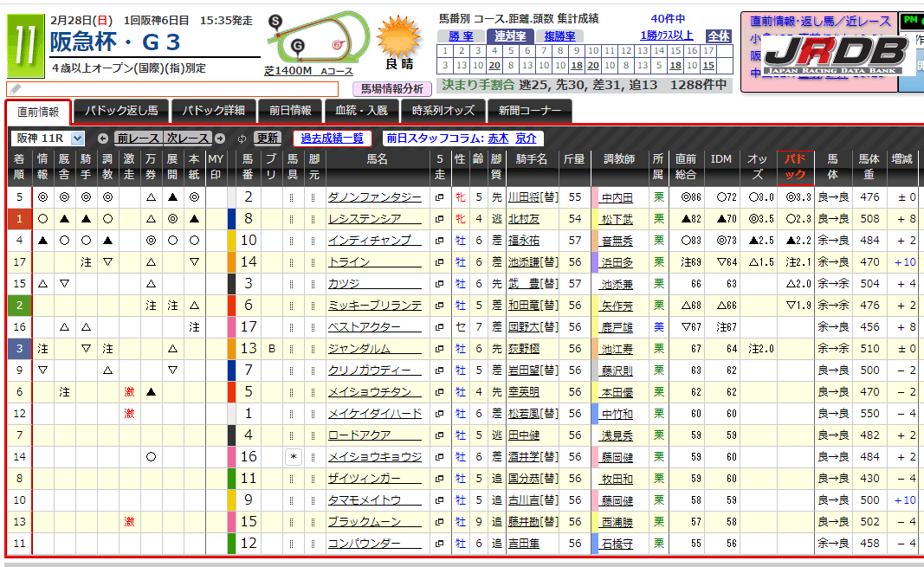Switch to the パドック詳細 tab

(x=213, y=111)
